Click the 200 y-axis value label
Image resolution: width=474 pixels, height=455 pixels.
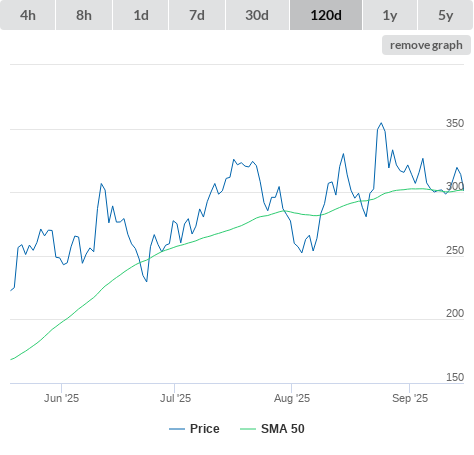coord(455,313)
